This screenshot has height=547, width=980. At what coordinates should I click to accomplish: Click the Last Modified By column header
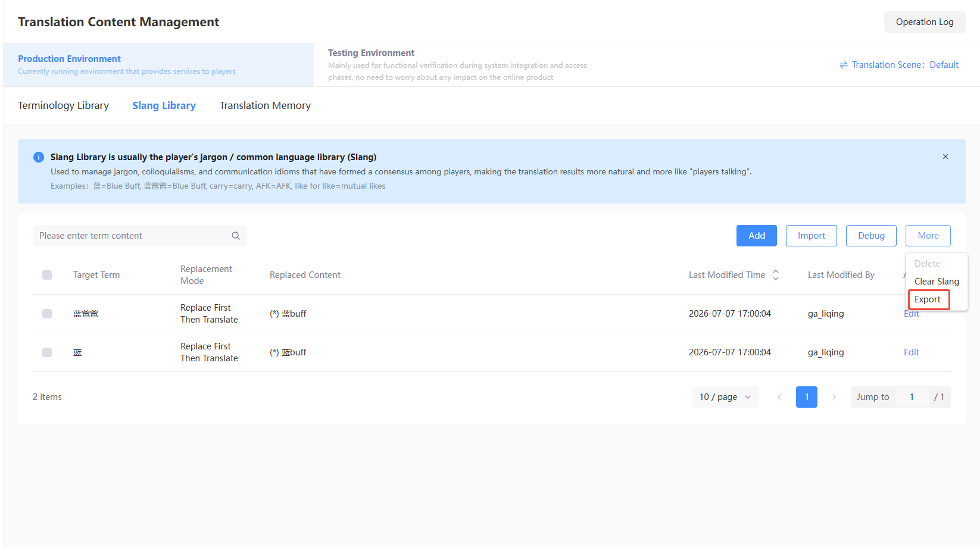tap(841, 275)
